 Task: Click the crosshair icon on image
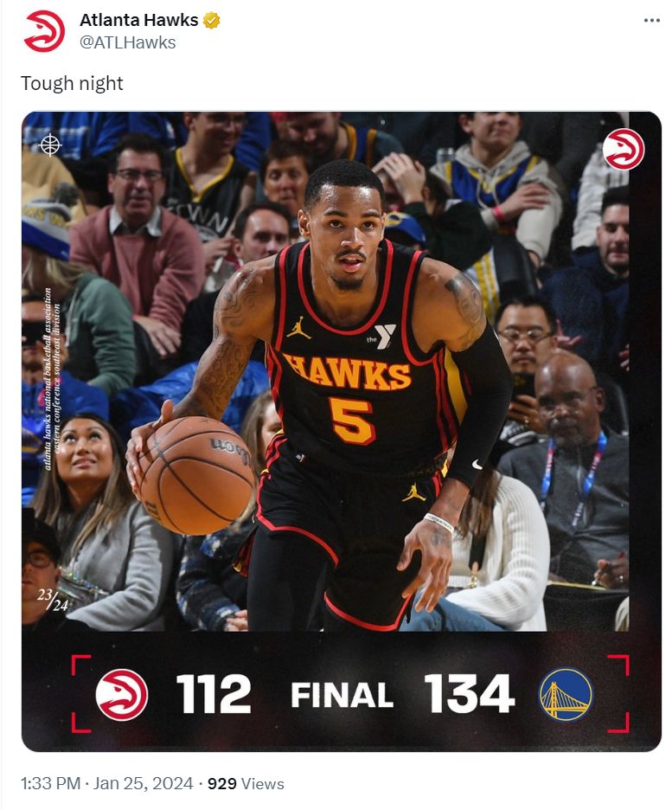(50, 145)
